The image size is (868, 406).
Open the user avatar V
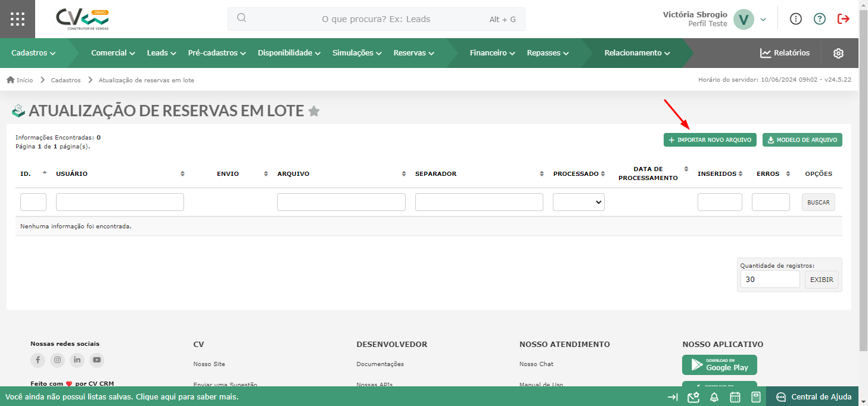[743, 19]
